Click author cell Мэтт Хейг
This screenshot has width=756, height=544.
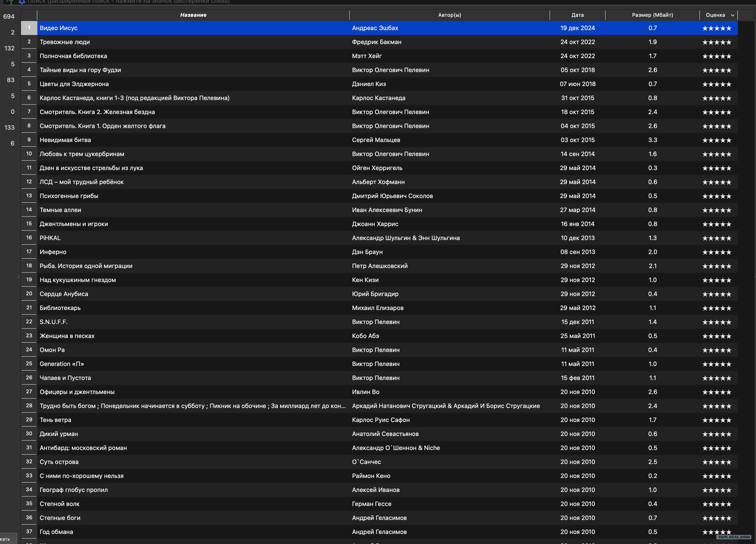367,56
